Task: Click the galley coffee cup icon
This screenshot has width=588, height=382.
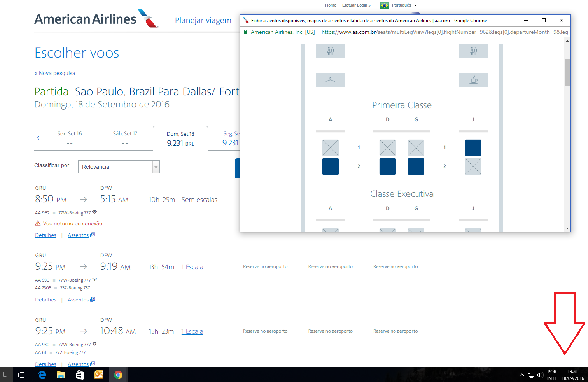Action: pyautogui.click(x=473, y=80)
